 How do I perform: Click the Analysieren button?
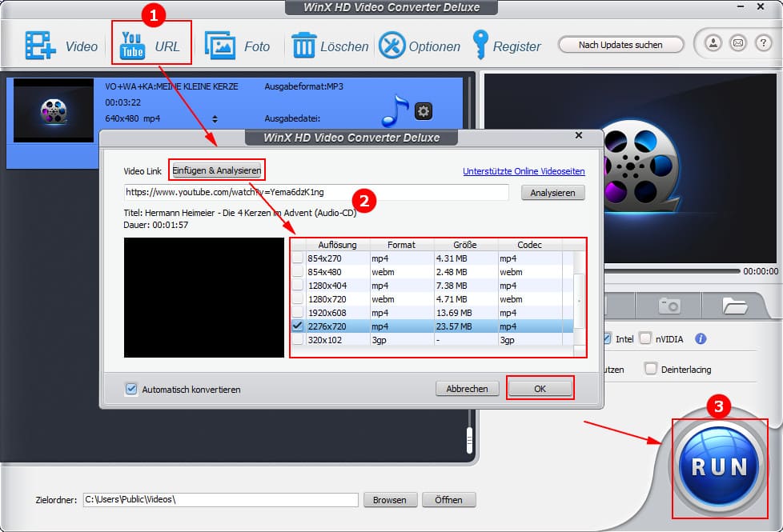coord(552,193)
